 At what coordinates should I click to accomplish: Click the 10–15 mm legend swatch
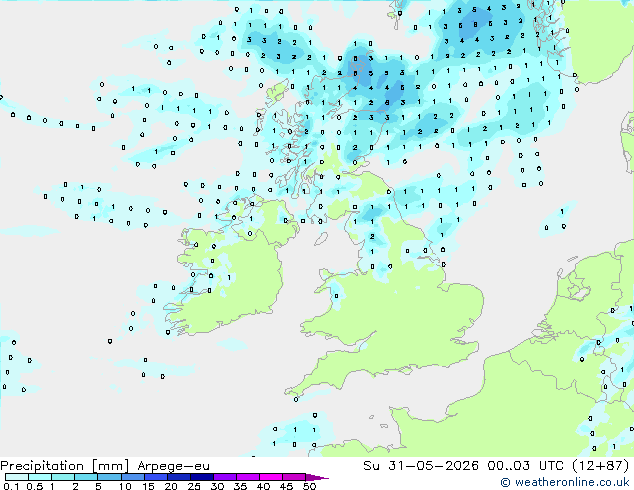(x=132, y=477)
